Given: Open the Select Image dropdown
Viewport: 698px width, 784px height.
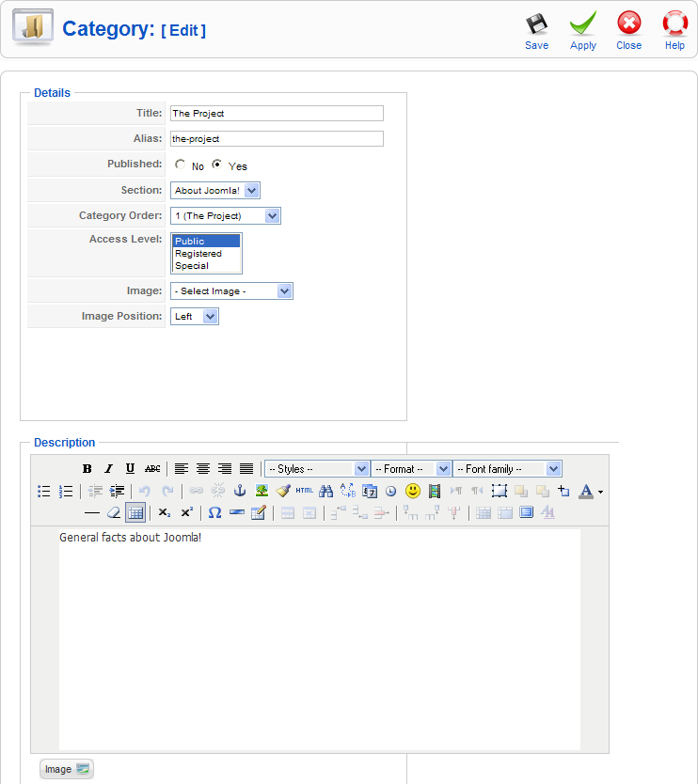Looking at the screenshot, I should 231,291.
